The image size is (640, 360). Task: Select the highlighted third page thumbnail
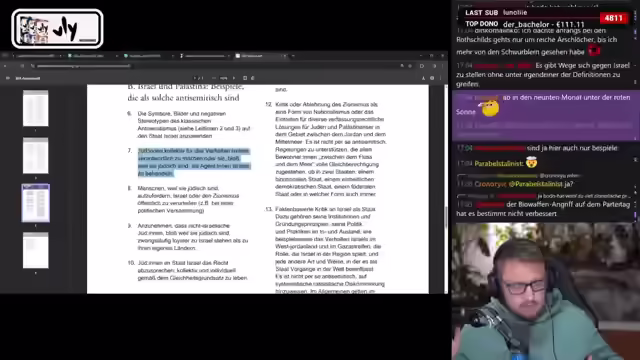(36, 203)
